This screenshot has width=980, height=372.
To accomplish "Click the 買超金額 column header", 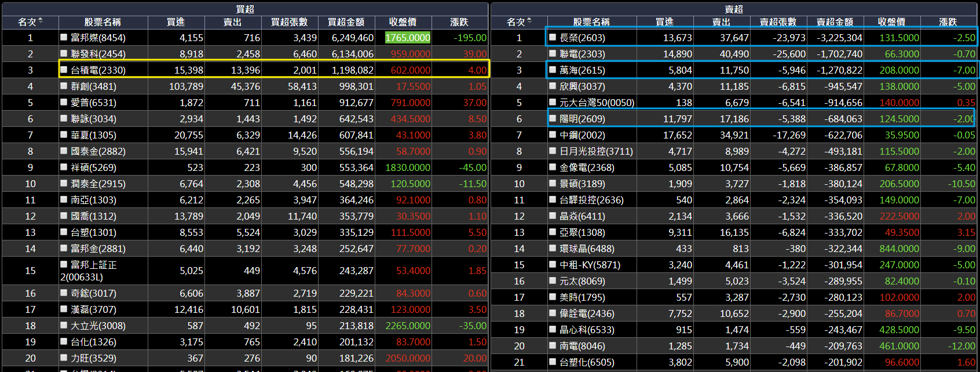I will (346, 22).
